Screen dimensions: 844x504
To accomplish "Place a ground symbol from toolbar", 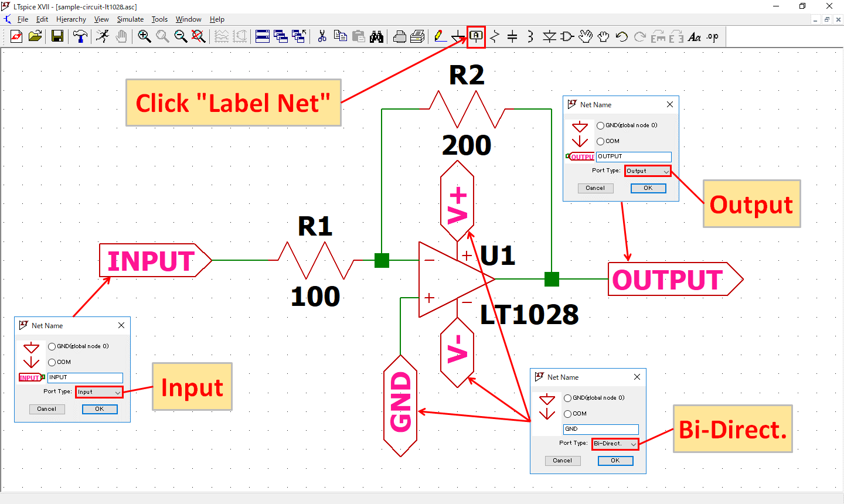I will tap(458, 36).
